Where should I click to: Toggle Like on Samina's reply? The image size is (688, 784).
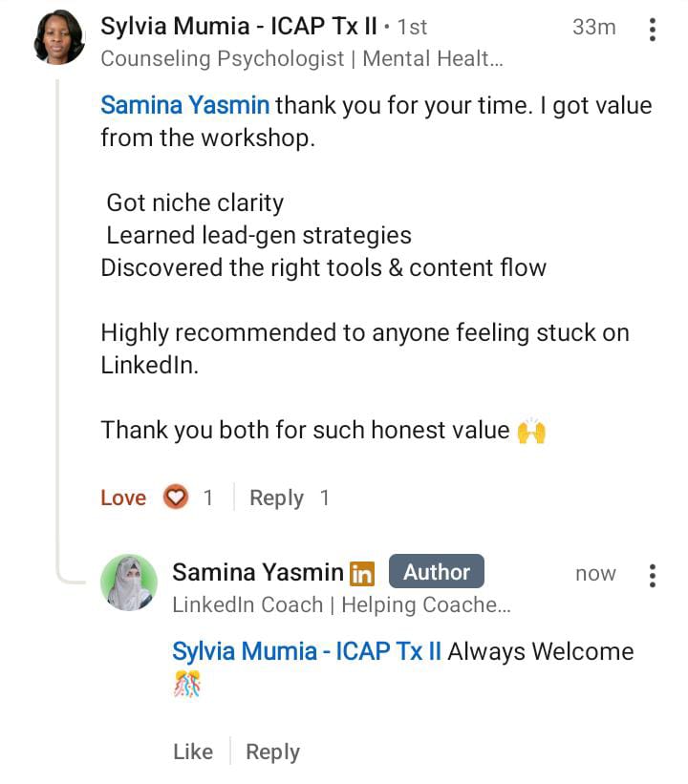[193, 752]
